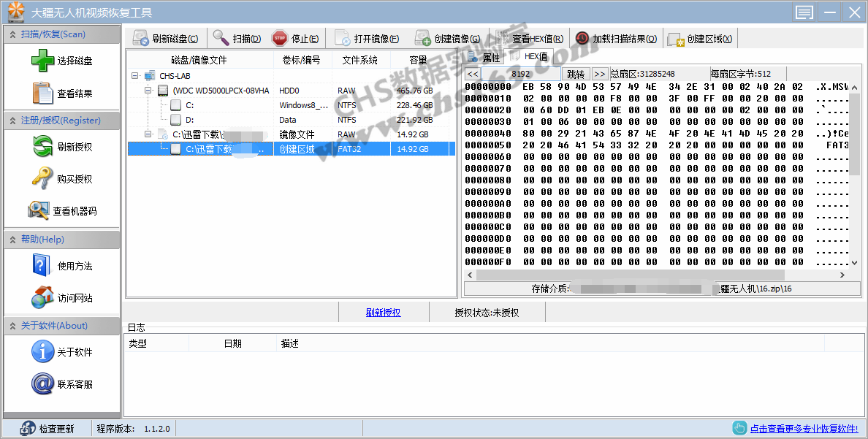Image resolution: width=868 pixels, height=439 pixels.
Task: Click 授权状态:未授权 status text
Action: (487, 313)
